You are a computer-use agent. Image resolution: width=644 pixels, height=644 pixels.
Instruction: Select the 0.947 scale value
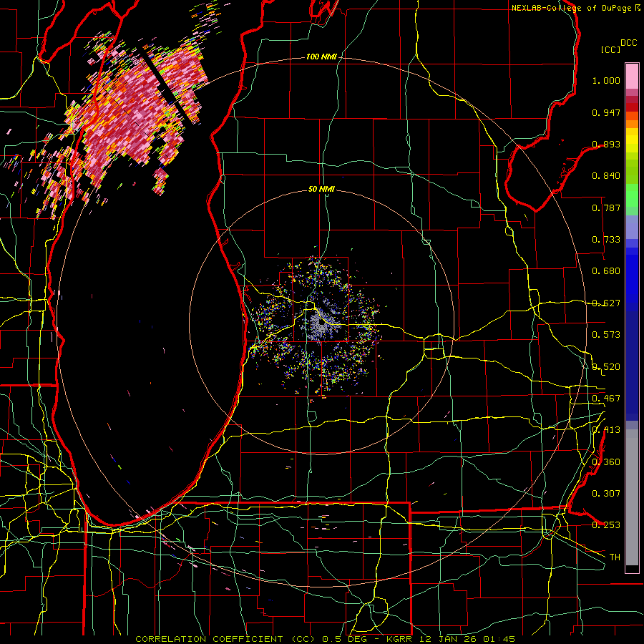click(606, 112)
